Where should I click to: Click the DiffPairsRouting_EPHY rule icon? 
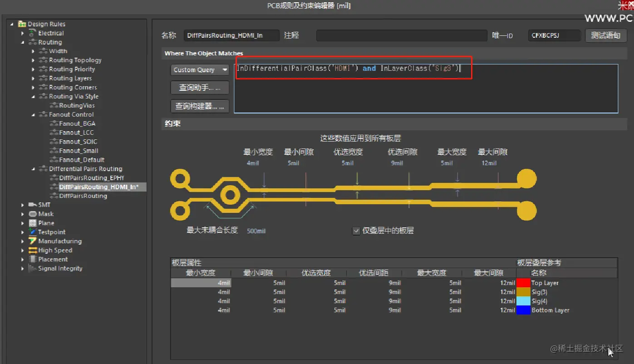pyautogui.click(x=54, y=178)
